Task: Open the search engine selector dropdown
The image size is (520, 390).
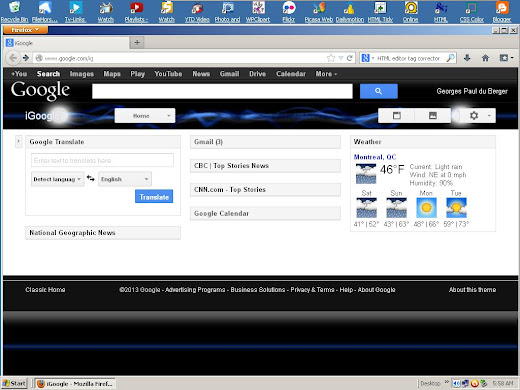Action: (x=368, y=58)
